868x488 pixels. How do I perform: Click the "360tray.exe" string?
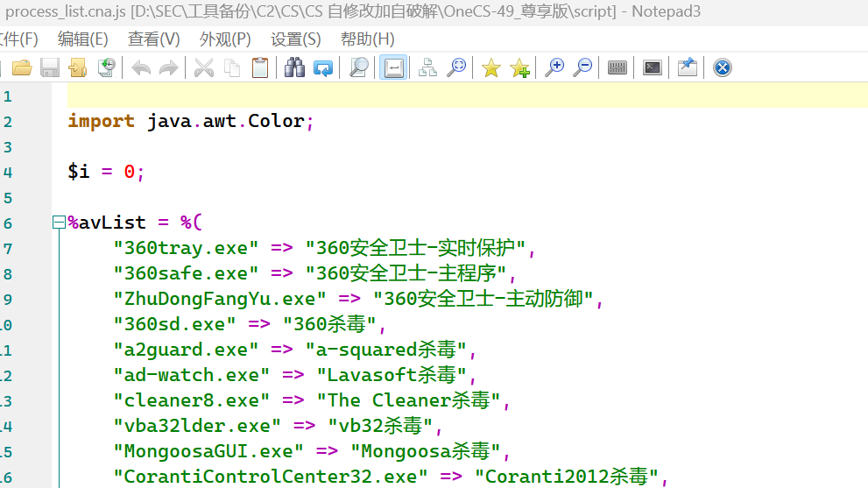186,248
